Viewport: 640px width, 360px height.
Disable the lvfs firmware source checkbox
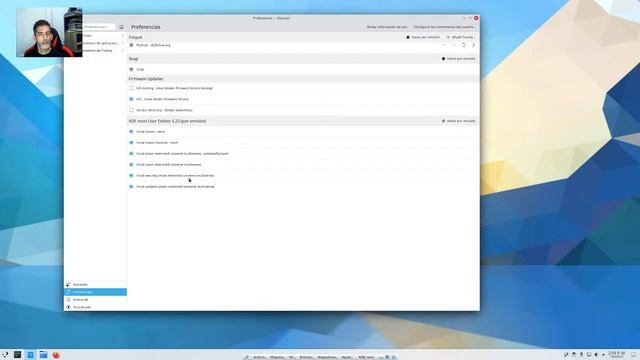click(131, 99)
